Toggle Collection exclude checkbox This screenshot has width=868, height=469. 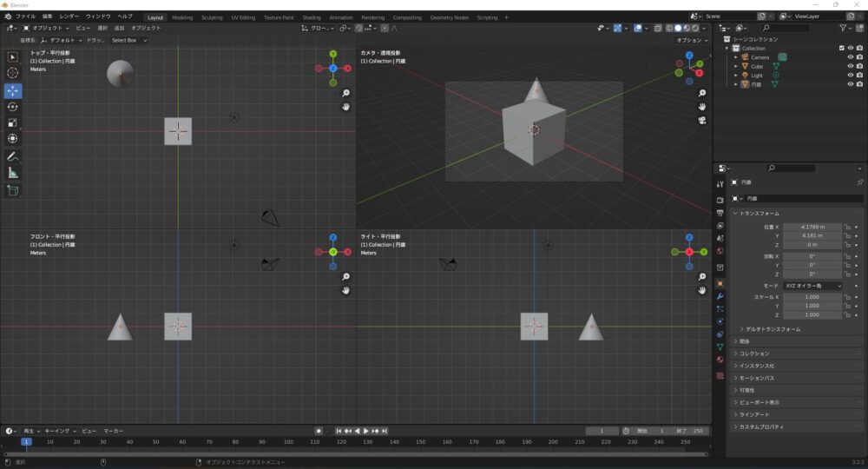pos(841,48)
